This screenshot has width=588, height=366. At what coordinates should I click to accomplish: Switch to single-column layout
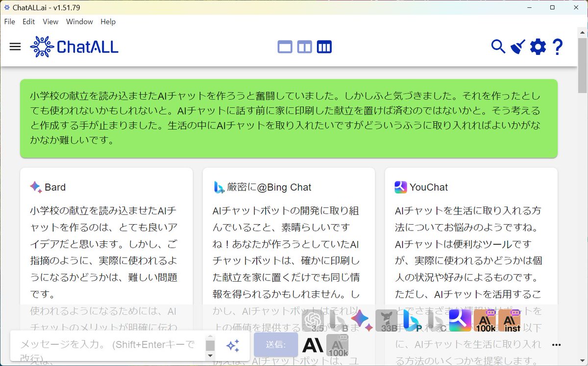coord(285,47)
